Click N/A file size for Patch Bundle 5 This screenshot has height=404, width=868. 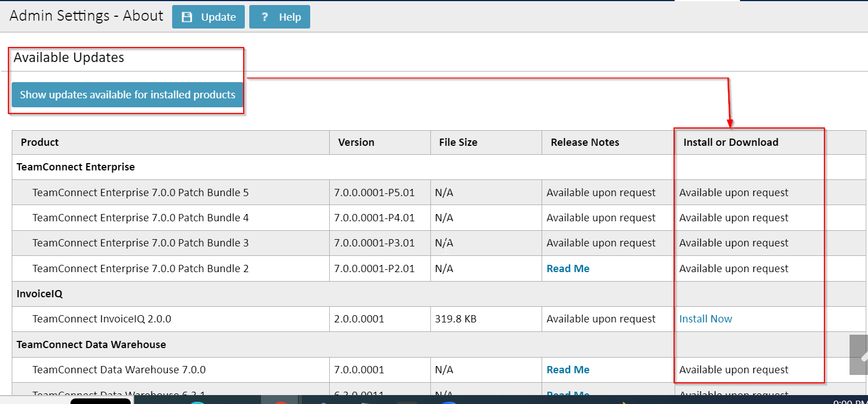click(444, 193)
